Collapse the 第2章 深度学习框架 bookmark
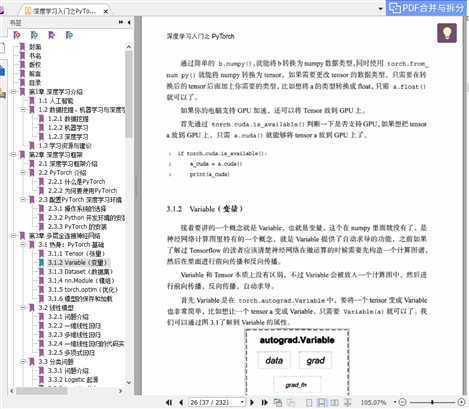 [14, 154]
